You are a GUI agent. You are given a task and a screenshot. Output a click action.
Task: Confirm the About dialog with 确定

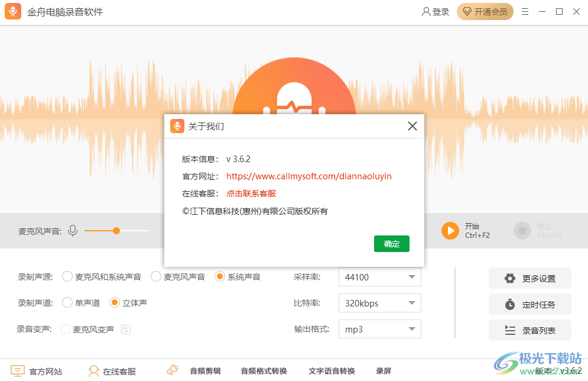[x=391, y=243]
